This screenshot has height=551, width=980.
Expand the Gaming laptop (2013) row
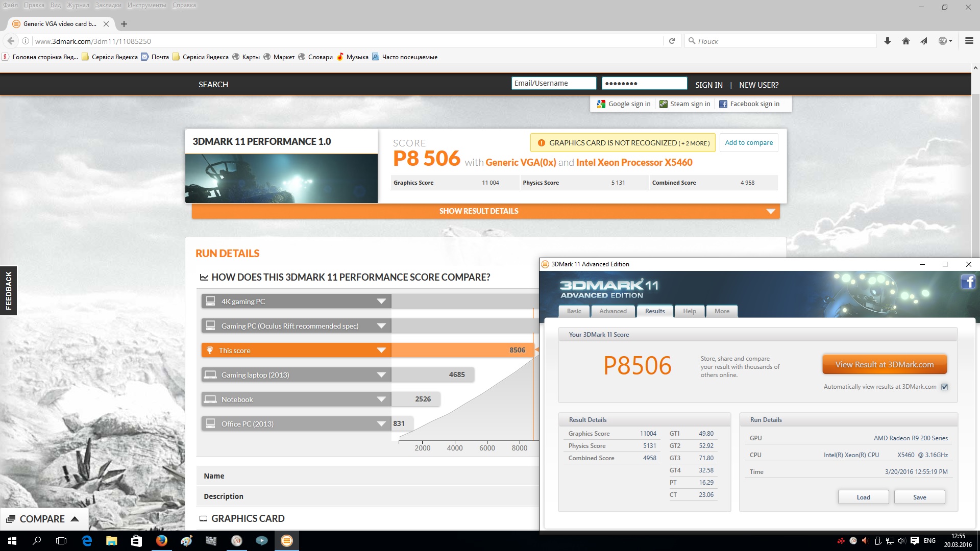381,375
